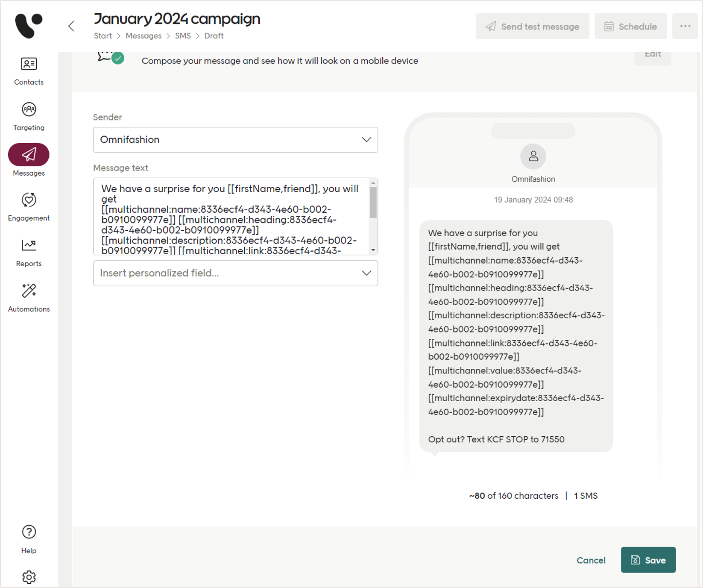
Task: Click the Messages paper plane icon
Action: pyautogui.click(x=28, y=155)
